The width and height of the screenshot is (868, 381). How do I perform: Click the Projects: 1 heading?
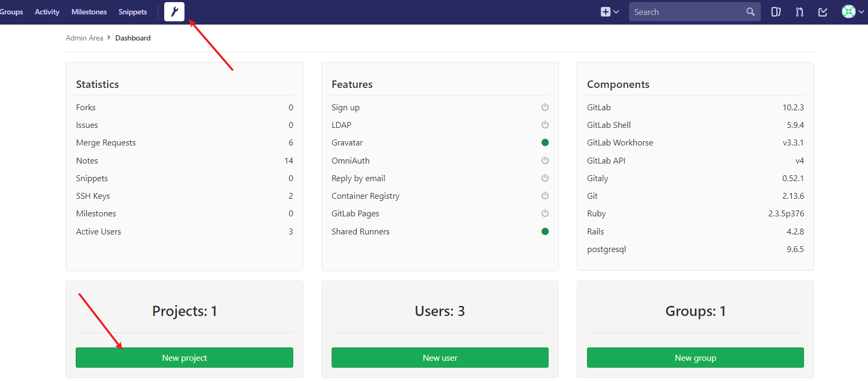[184, 311]
